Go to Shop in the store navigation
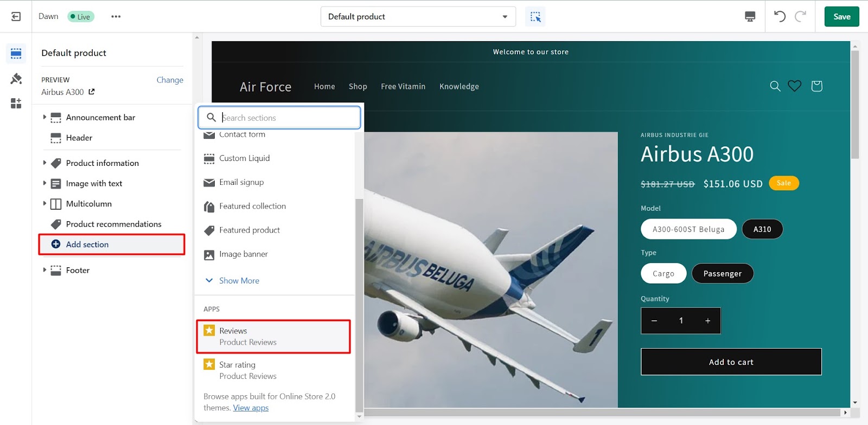Screen dimensions: 868x425 click(x=358, y=87)
